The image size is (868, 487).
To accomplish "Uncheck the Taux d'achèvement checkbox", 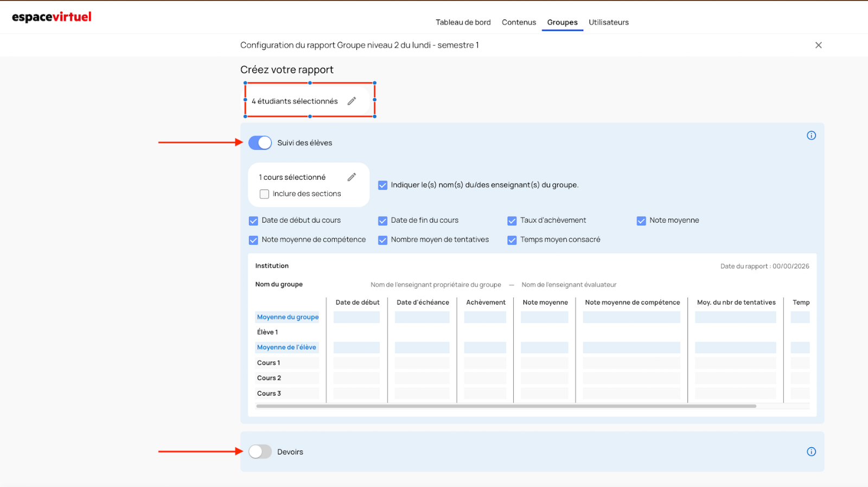I will click(x=512, y=220).
